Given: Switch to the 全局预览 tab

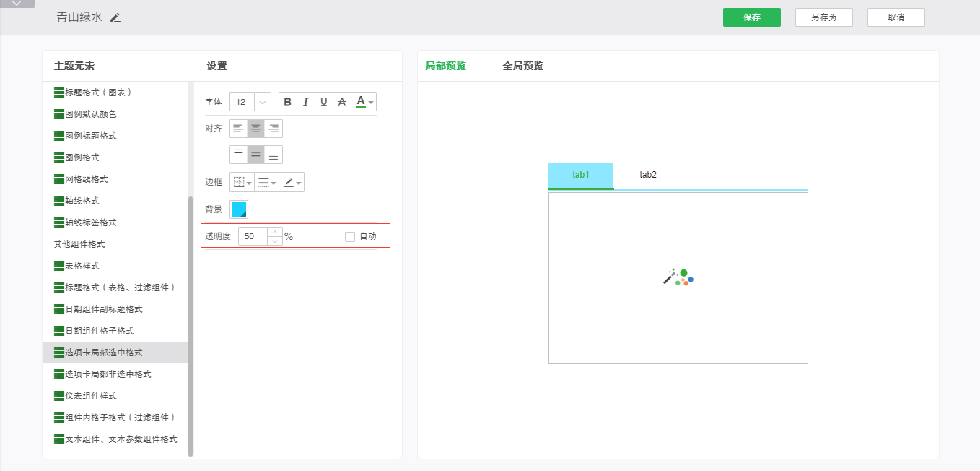Looking at the screenshot, I should pyautogui.click(x=522, y=66).
